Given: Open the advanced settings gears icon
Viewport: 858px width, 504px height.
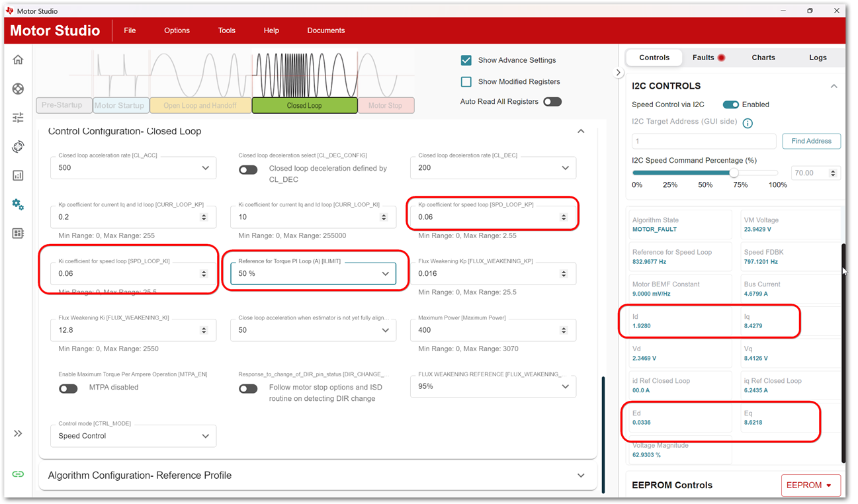Looking at the screenshot, I should 18,205.
